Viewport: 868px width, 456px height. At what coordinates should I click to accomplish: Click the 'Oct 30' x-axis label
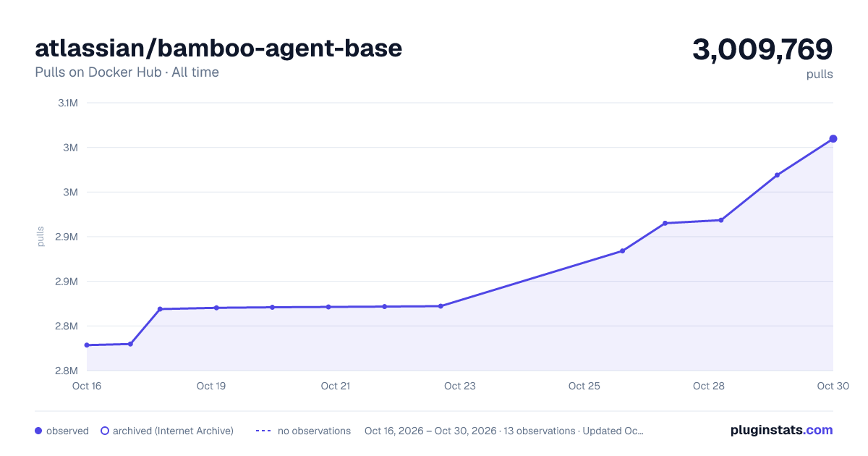tap(832, 386)
